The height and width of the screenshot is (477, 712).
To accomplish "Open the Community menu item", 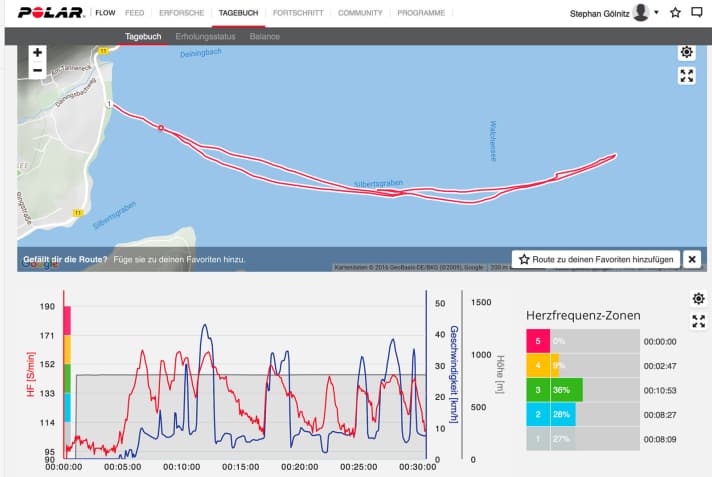I will point(360,13).
